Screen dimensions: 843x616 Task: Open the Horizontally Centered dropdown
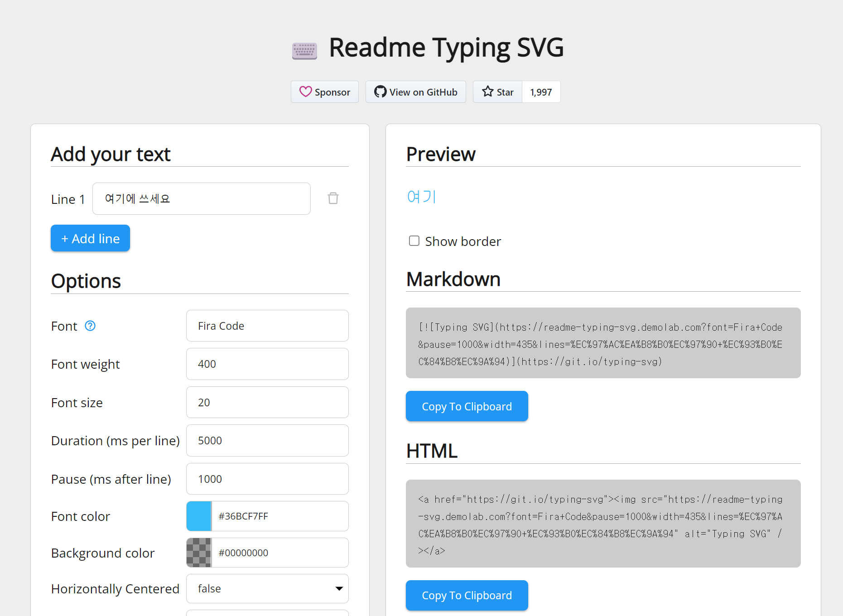[267, 588]
